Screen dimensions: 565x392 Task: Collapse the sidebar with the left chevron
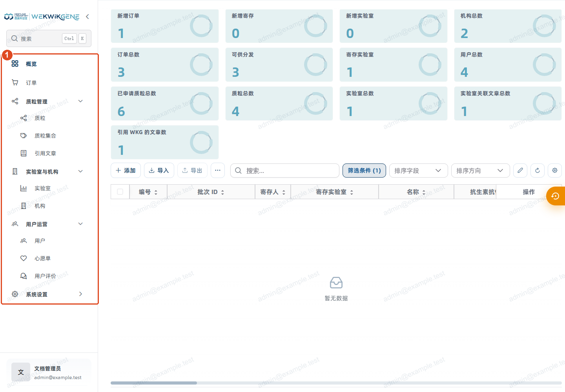coord(87,16)
